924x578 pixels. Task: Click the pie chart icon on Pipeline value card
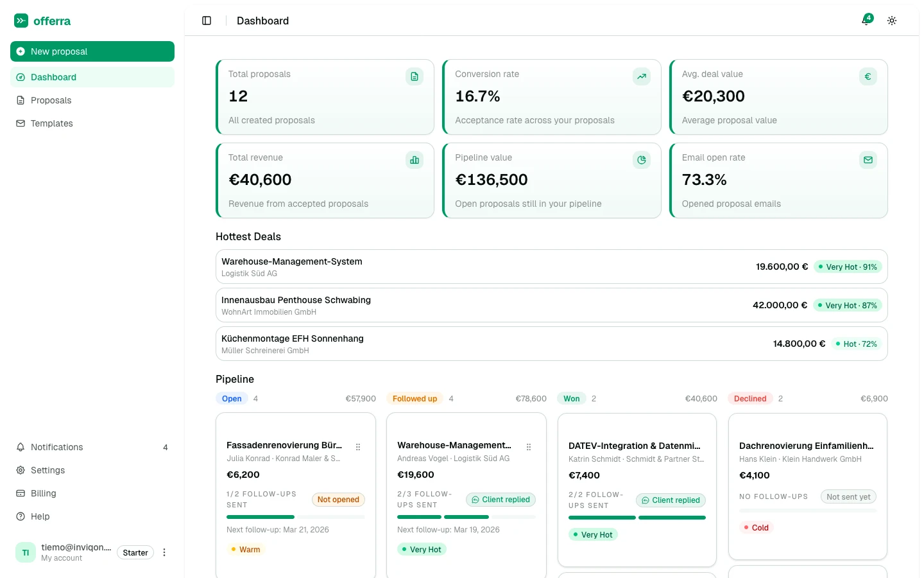click(x=641, y=160)
